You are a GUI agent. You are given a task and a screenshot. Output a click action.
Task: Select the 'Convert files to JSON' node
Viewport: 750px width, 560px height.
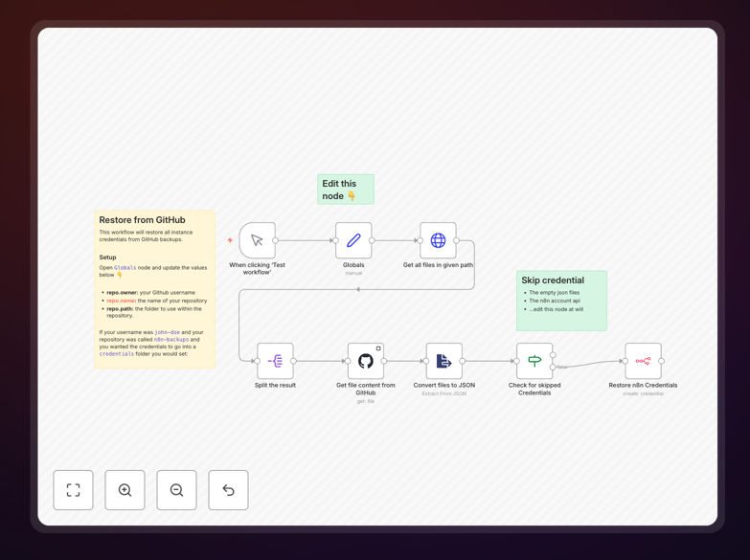click(444, 361)
